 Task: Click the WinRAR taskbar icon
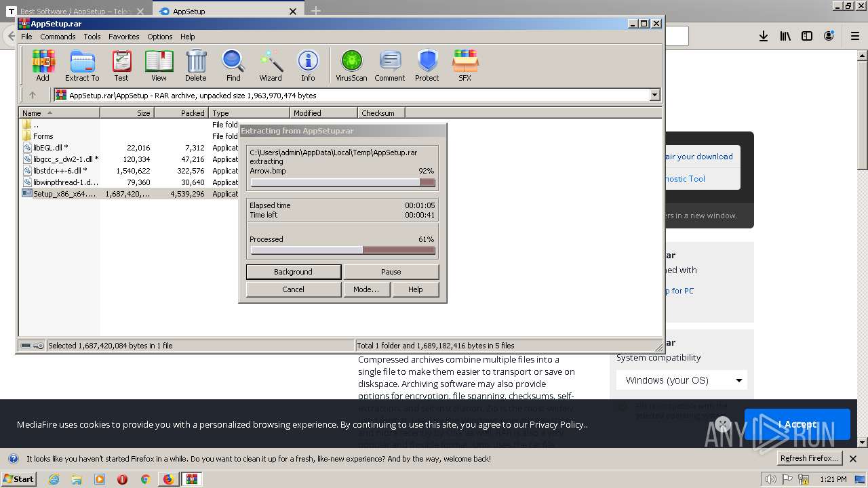pyautogui.click(x=193, y=479)
